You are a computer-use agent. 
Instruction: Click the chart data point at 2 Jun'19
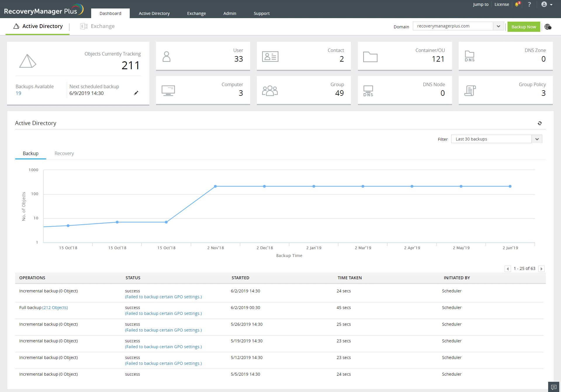[510, 186]
